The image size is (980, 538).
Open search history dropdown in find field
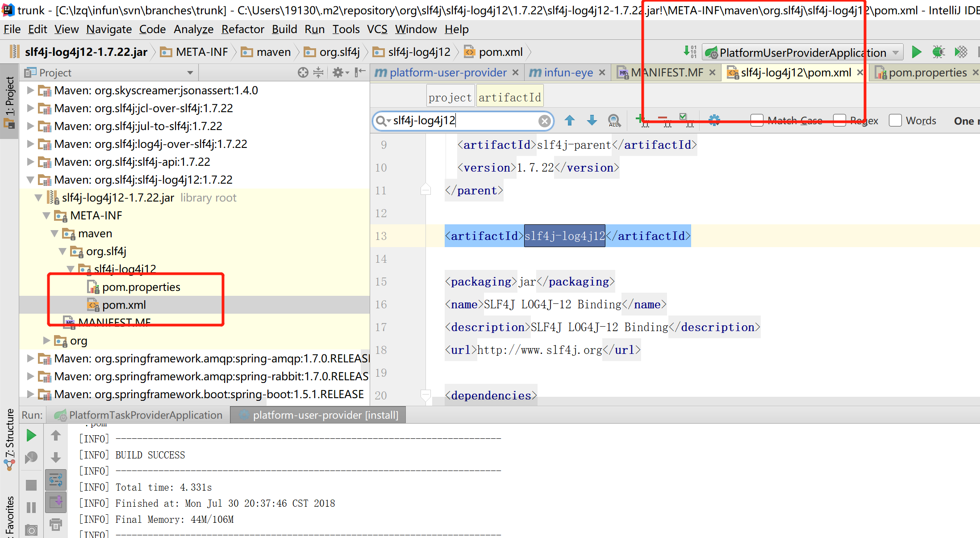pos(383,121)
